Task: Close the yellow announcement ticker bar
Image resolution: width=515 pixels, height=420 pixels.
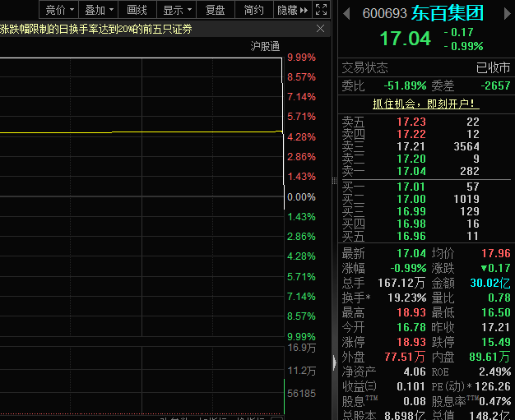Action: pos(320,30)
